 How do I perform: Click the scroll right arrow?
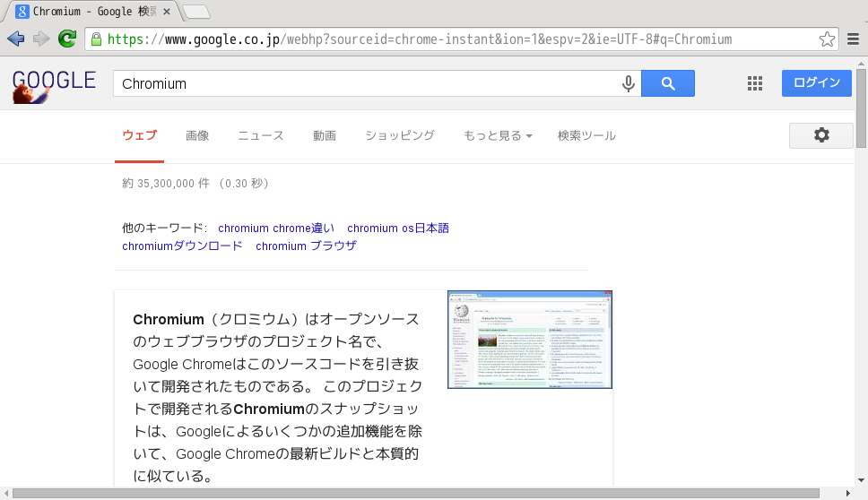[x=847, y=494]
